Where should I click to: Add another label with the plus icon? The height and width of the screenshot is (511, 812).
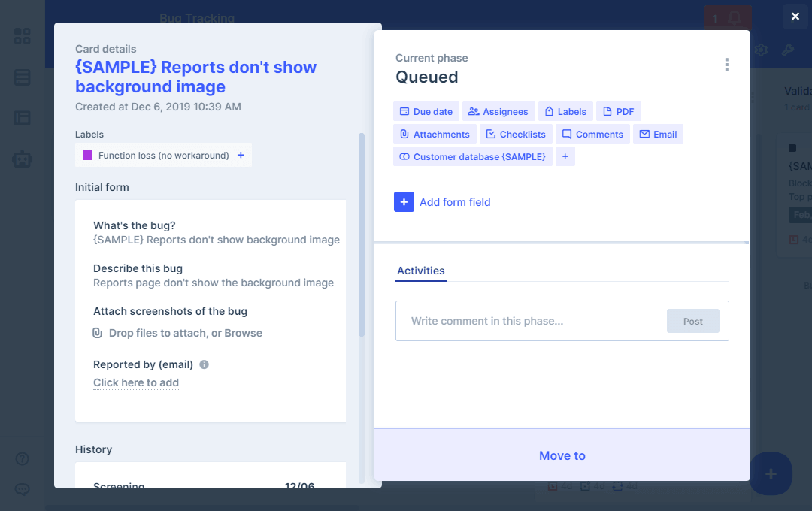(241, 156)
